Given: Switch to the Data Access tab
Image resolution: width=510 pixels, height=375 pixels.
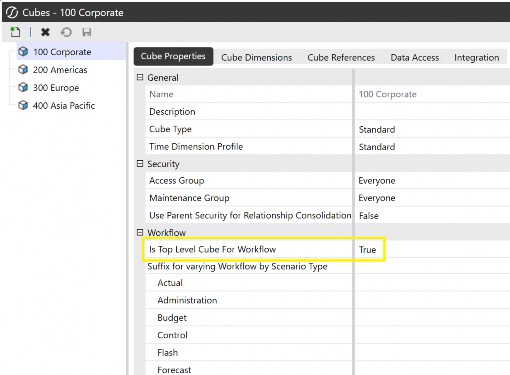Looking at the screenshot, I should [415, 57].
